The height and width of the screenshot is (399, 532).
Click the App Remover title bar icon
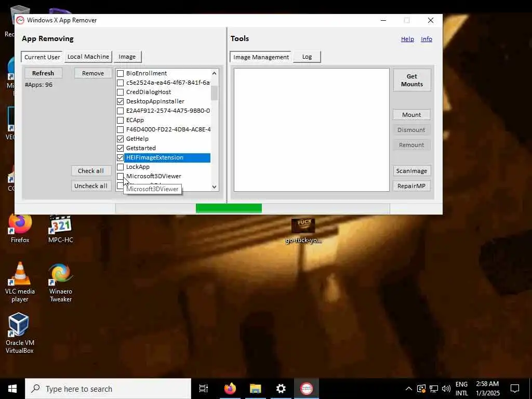click(20, 20)
